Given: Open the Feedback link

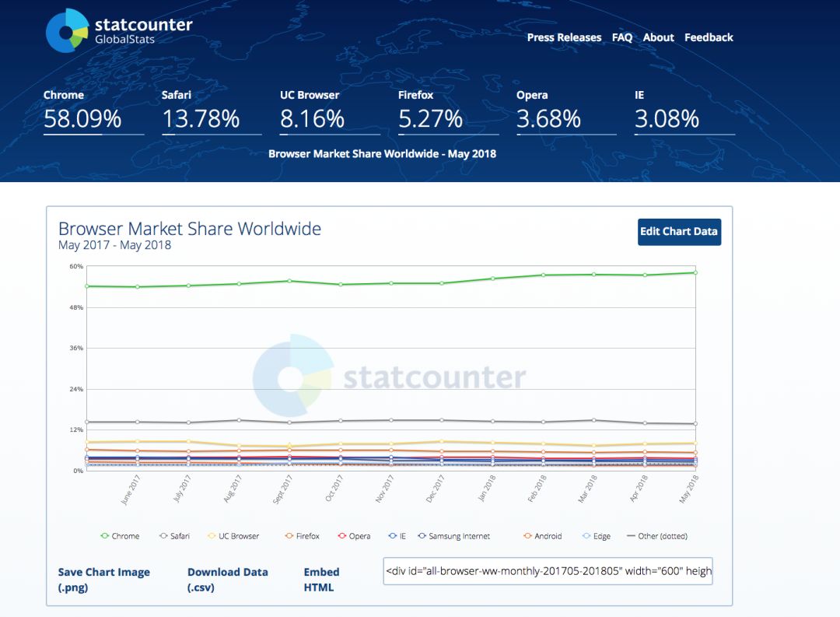Looking at the screenshot, I should (x=709, y=37).
